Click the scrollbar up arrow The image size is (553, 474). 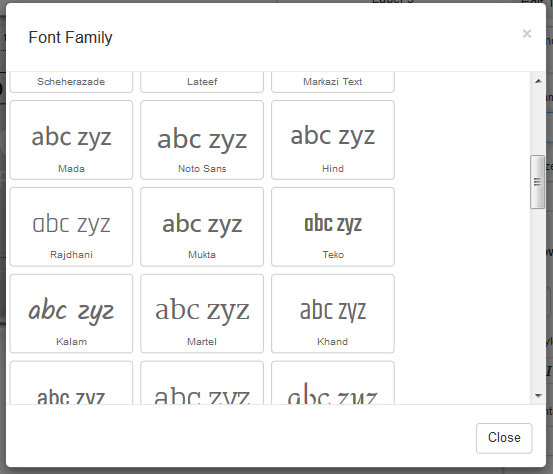pos(538,81)
